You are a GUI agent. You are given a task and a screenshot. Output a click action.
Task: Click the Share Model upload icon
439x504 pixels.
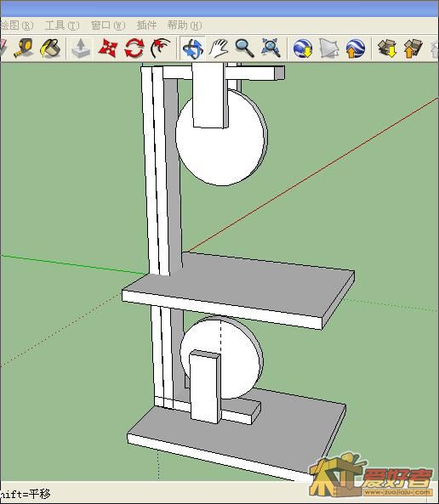(413, 48)
